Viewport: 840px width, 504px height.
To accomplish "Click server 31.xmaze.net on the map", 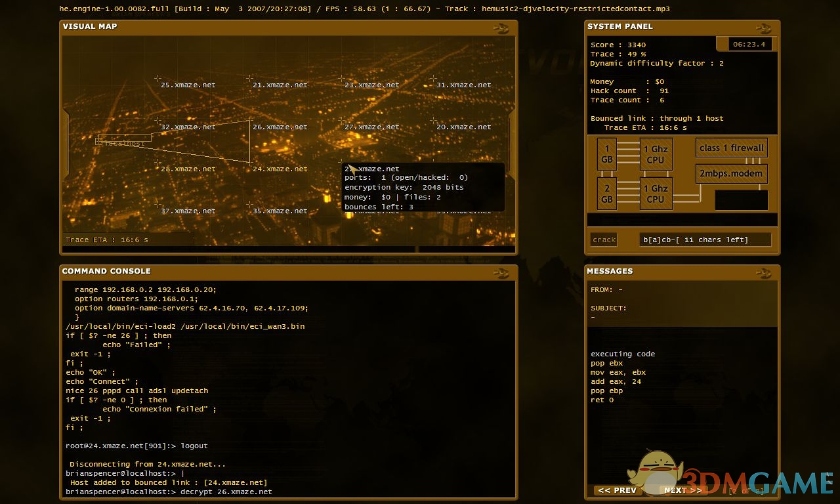I will [463, 85].
